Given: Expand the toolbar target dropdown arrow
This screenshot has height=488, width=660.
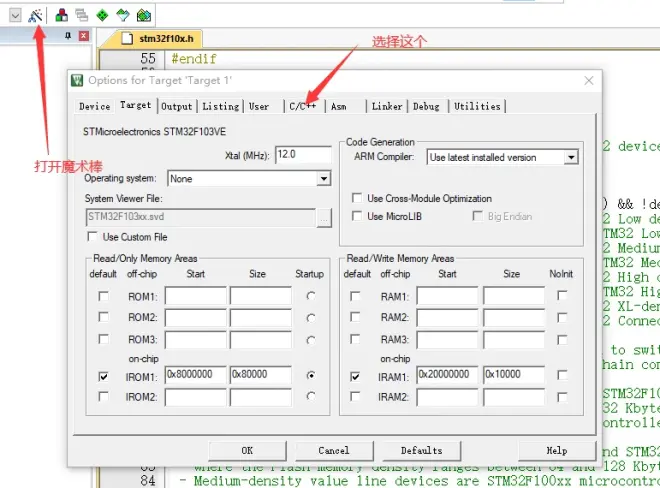Looking at the screenshot, I should click(x=15, y=16).
